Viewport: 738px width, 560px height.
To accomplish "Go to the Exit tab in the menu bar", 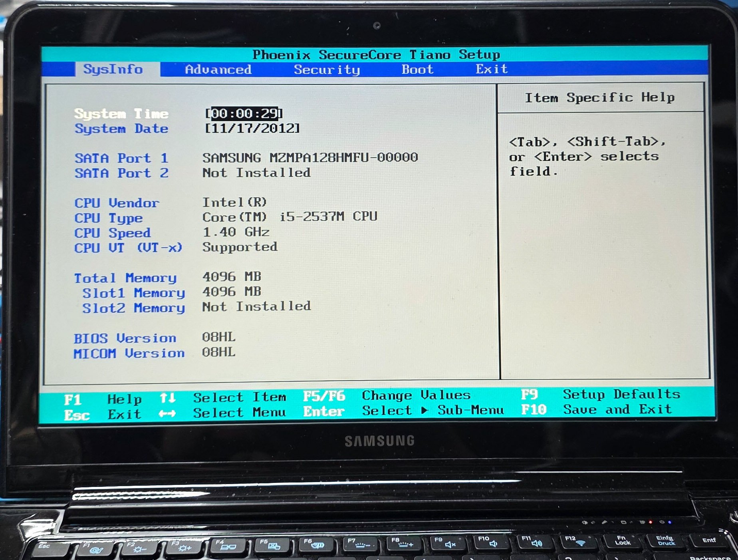I will pos(492,69).
